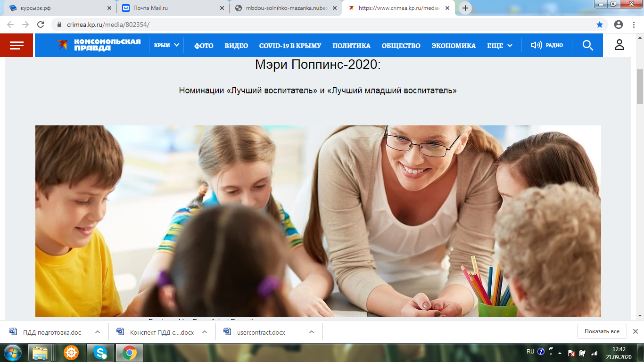Open the red hamburger menu
This screenshot has height=362, width=644.
[17, 45]
